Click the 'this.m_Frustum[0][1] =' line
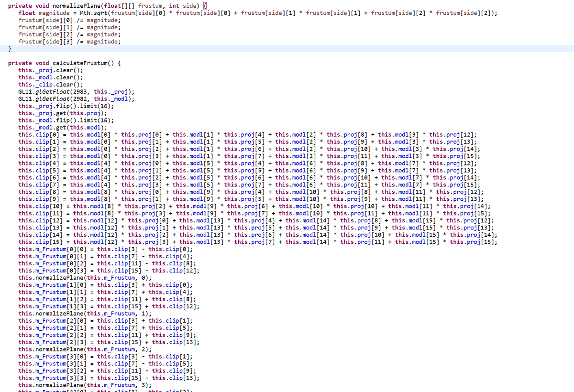This screenshot has height=392, width=574. click(105, 256)
